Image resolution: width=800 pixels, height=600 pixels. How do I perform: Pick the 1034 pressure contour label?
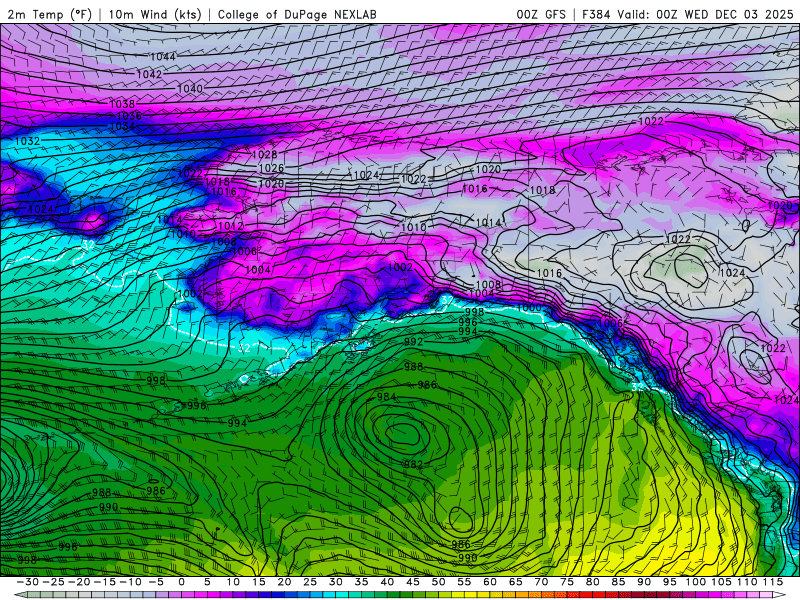pyautogui.click(x=122, y=126)
